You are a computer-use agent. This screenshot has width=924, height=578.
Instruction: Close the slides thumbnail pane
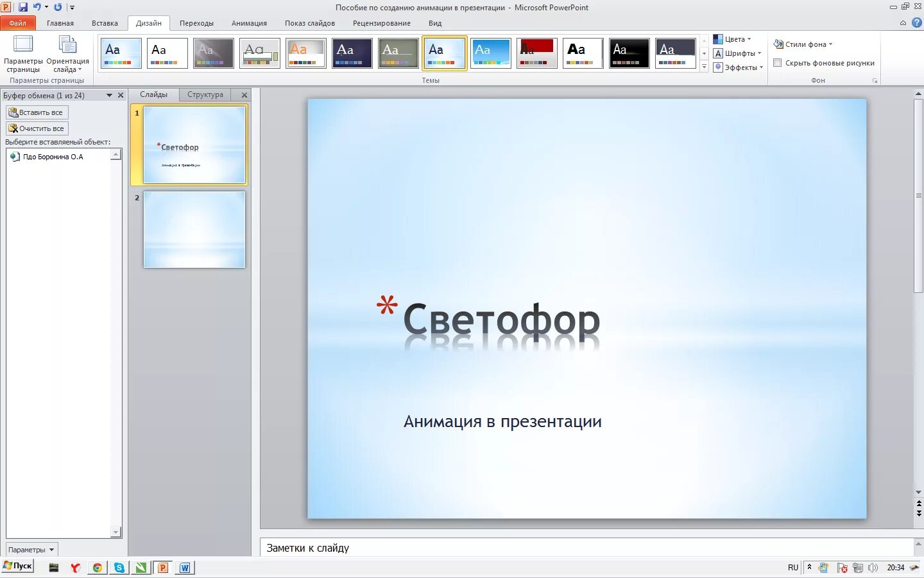[244, 95]
